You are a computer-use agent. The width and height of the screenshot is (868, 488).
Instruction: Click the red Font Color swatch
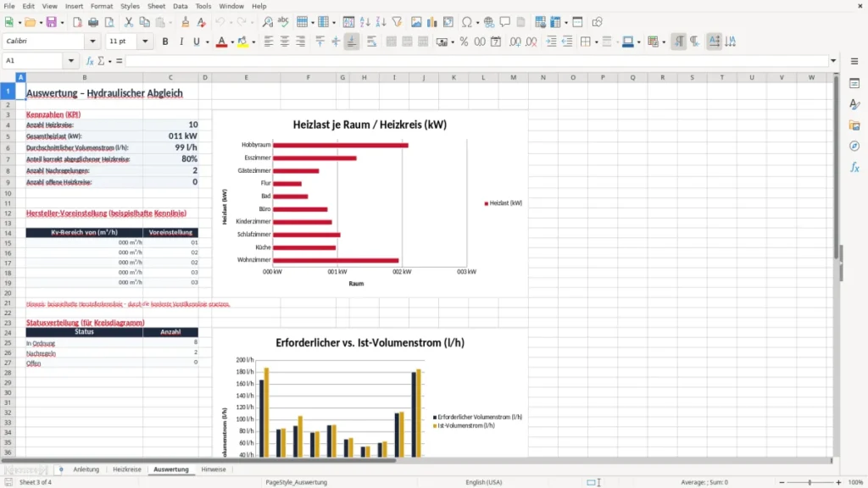221,42
